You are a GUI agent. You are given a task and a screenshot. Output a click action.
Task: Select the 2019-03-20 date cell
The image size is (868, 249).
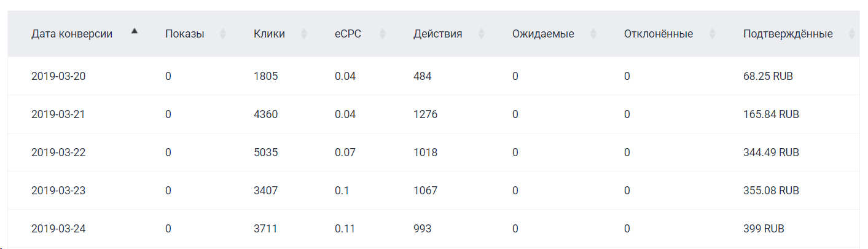click(x=58, y=76)
